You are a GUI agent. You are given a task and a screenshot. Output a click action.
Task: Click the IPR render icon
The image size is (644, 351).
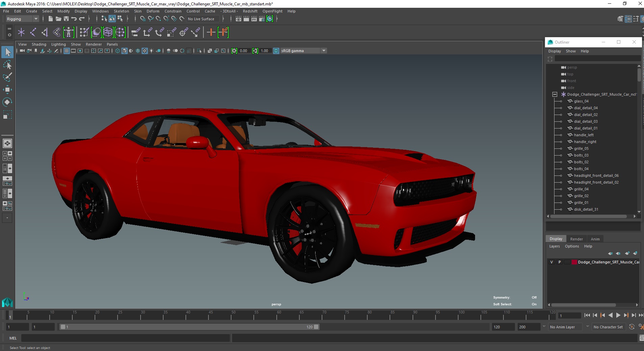(x=254, y=19)
